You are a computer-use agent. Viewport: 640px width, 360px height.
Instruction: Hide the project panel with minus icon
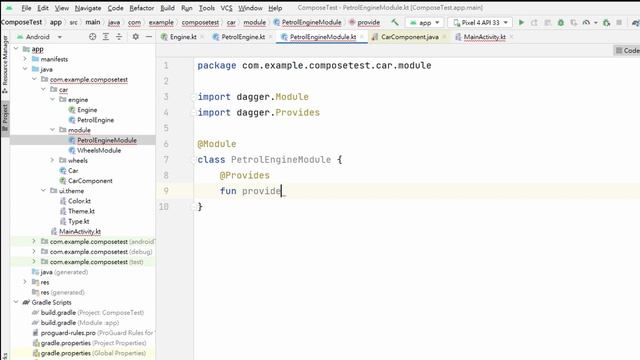[x=149, y=37]
